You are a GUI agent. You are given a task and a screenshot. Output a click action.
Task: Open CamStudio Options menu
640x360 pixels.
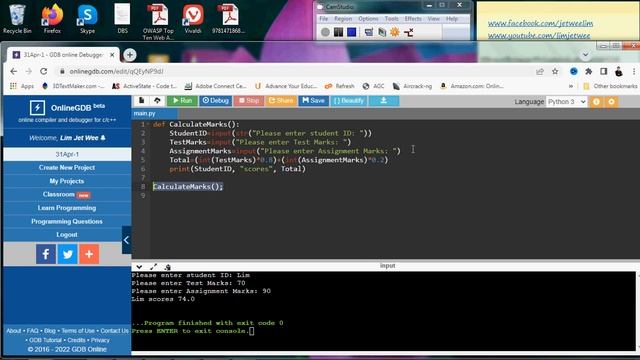(368, 19)
